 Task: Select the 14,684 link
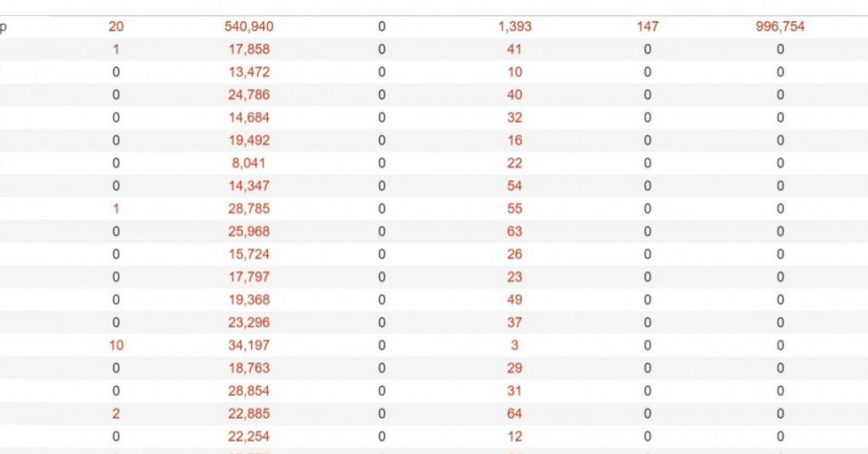click(x=249, y=118)
